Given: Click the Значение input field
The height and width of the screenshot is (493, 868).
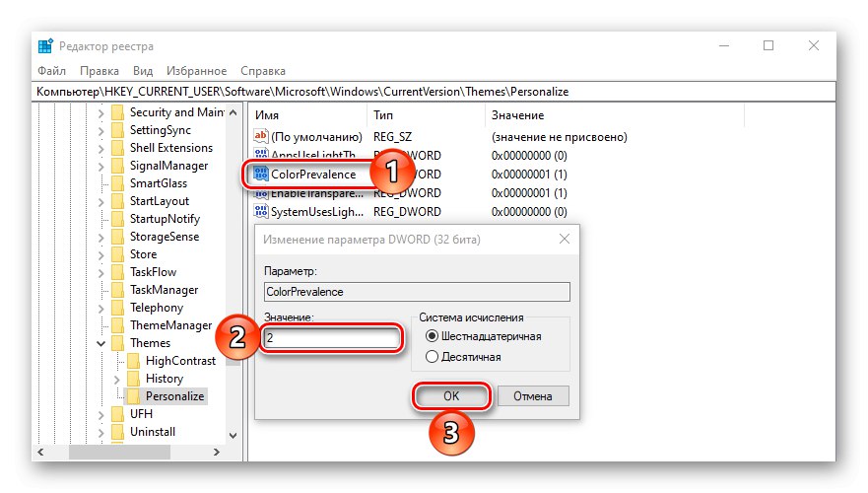Looking at the screenshot, I should click(x=331, y=338).
